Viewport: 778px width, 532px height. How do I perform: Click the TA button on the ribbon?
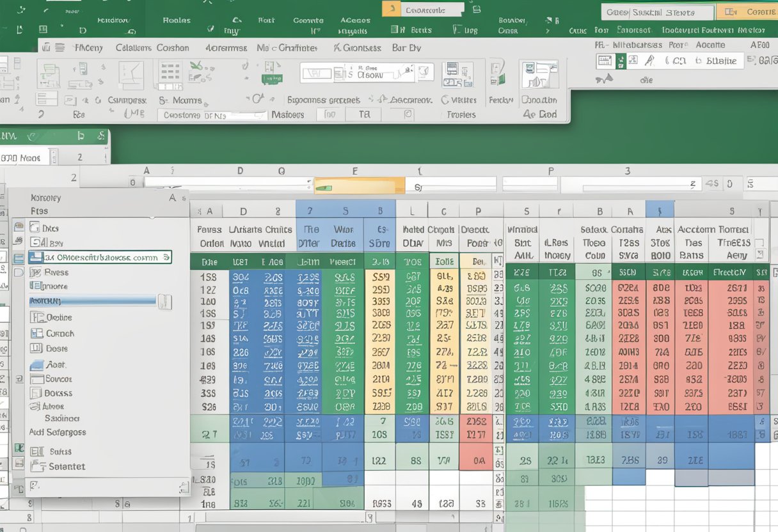coord(363,114)
